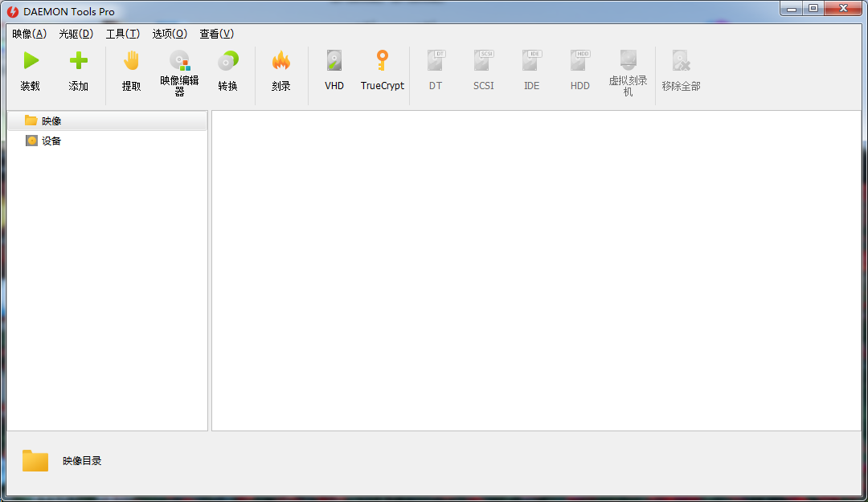Click the VHD disk icon
The height and width of the screenshot is (502, 868).
(334, 60)
